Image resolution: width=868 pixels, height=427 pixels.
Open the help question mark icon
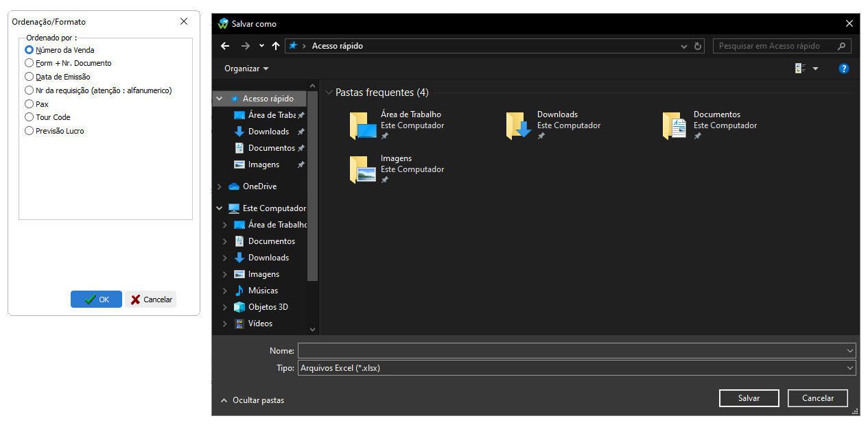coord(844,69)
